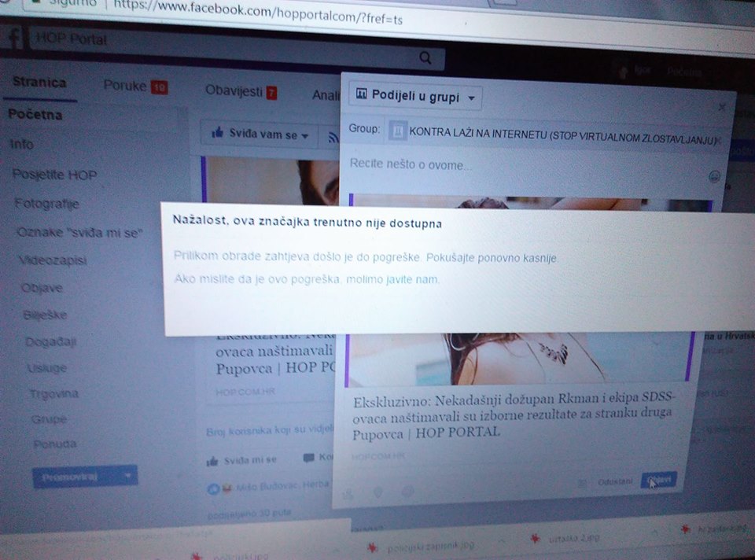Click the thumbs-up 'Sviđa mi se' icon under post

(x=212, y=459)
